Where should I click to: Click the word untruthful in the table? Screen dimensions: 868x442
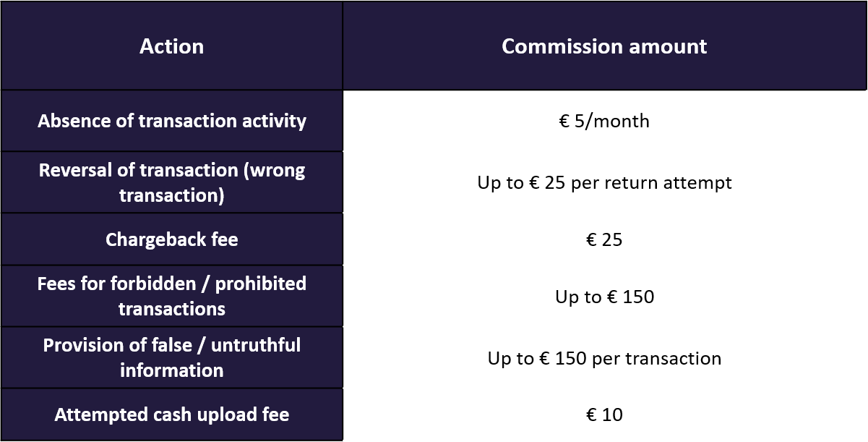pyautogui.click(x=256, y=345)
